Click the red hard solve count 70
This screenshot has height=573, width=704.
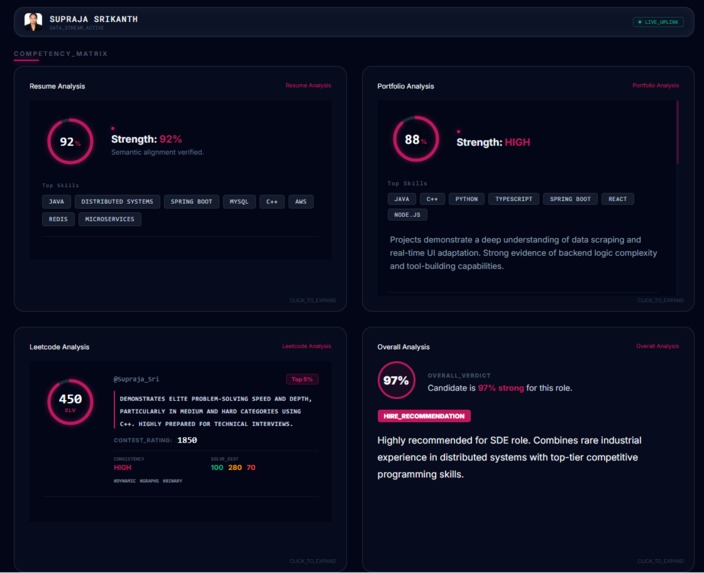251,467
